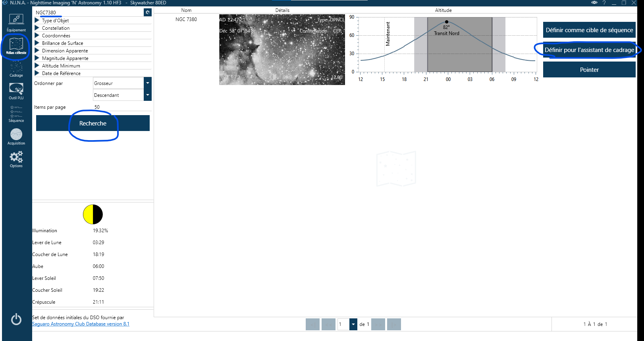Click the NGC 7380 sky thumbnail
The width and height of the screenshot is (644, 341).
tap(282, 50)
